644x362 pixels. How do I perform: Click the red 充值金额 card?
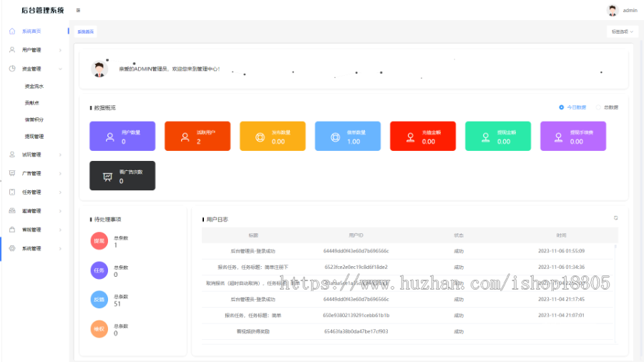click(423, 136)
